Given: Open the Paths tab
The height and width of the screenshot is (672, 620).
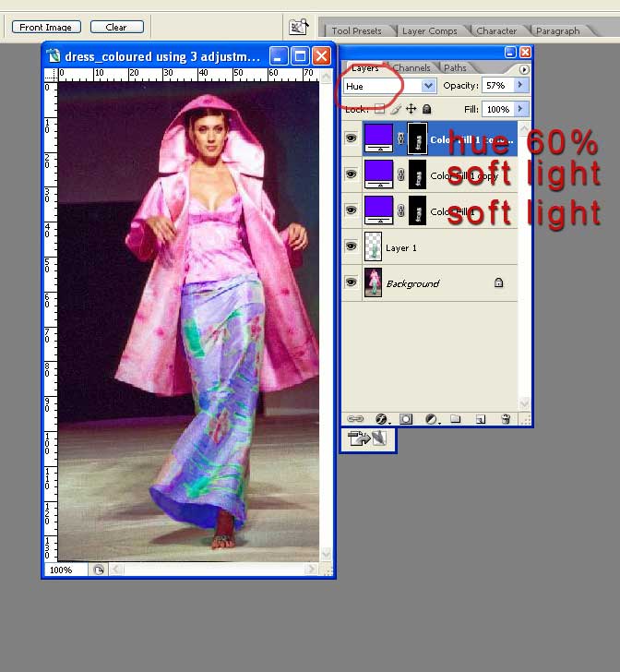Looking at the screenshot, I should 455,68.
